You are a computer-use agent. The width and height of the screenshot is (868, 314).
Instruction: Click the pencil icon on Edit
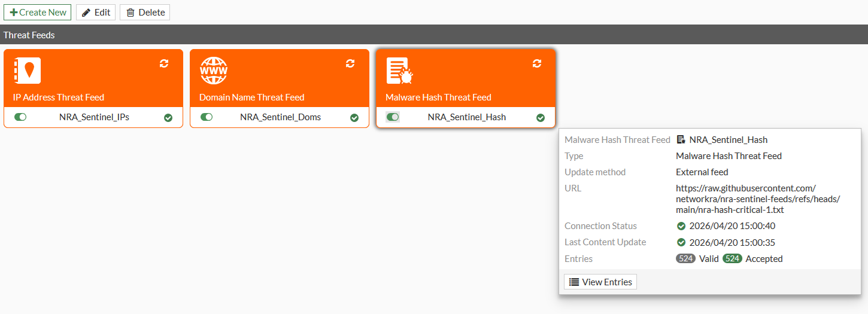pos(86,13)
